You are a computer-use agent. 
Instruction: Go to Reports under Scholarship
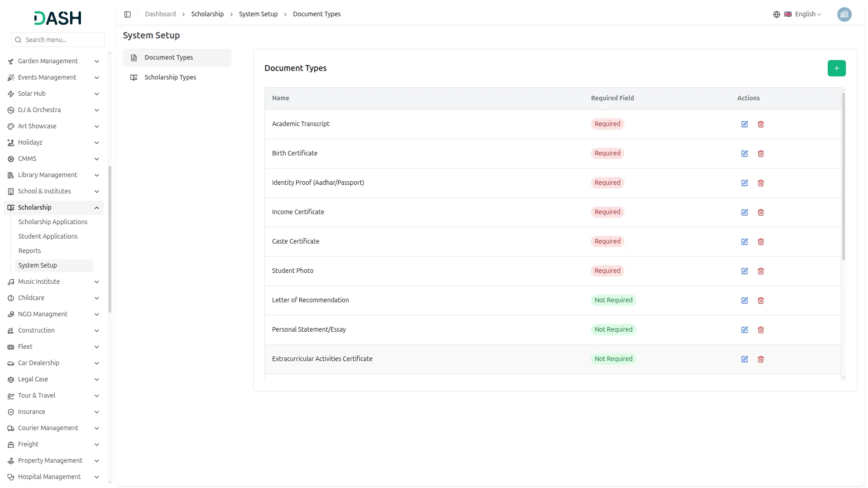point(29,251)
